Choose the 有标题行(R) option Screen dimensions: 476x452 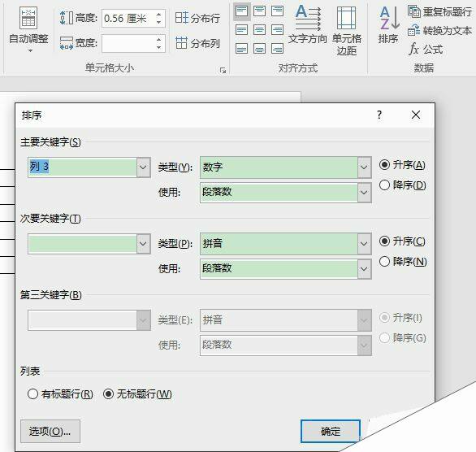click(60, 394)
